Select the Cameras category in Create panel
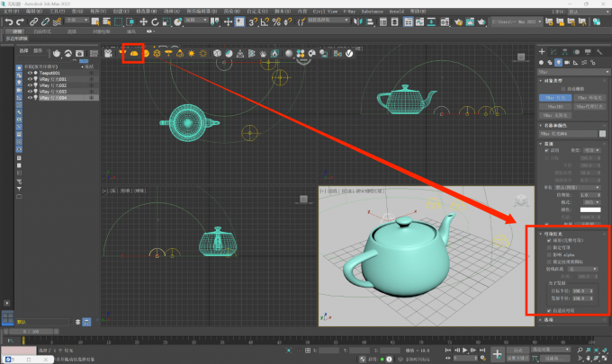 (567, 62)
